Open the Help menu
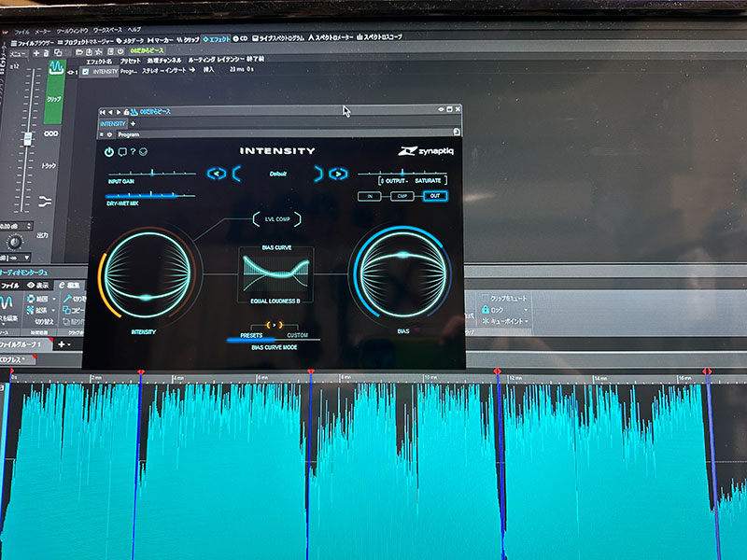The width and height of the screenshot is (747, 560). click(x=134, y=30)
